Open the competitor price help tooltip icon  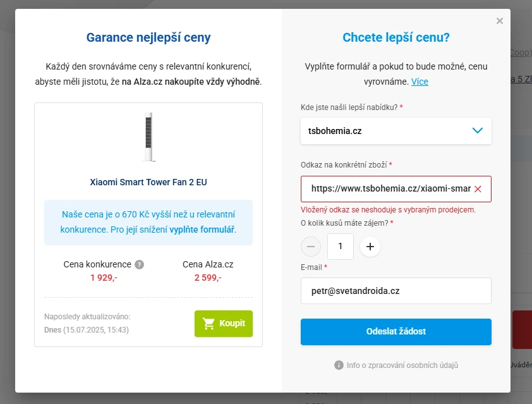pos(139,264)
